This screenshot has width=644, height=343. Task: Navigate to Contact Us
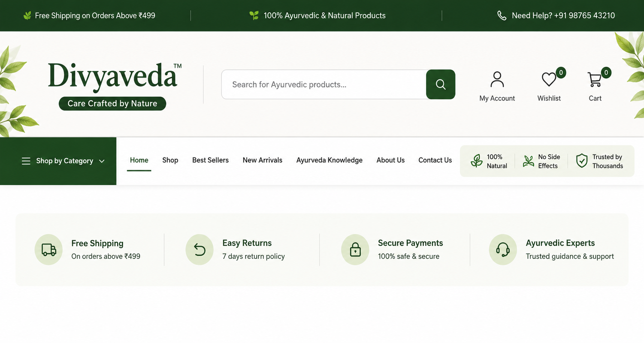coord(435,160)
